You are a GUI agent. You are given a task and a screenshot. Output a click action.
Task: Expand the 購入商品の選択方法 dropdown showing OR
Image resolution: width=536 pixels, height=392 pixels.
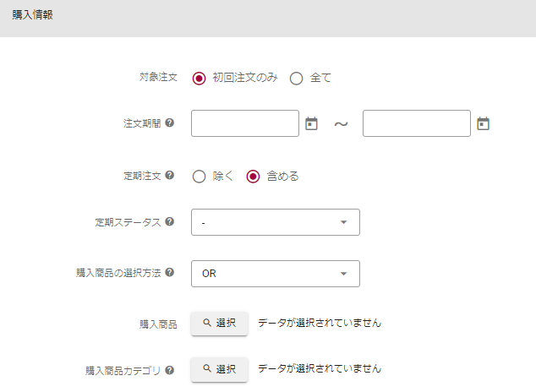(276, 274)
